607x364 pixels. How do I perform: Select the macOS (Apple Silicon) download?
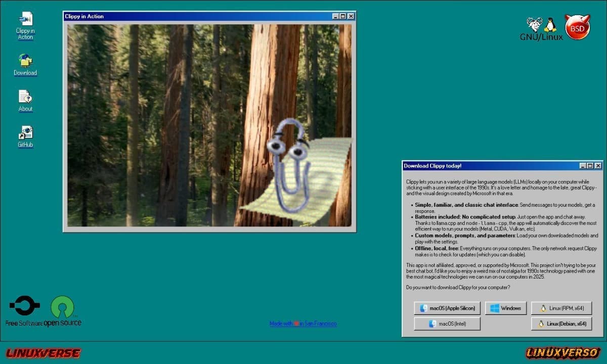(x=447, y=308)
